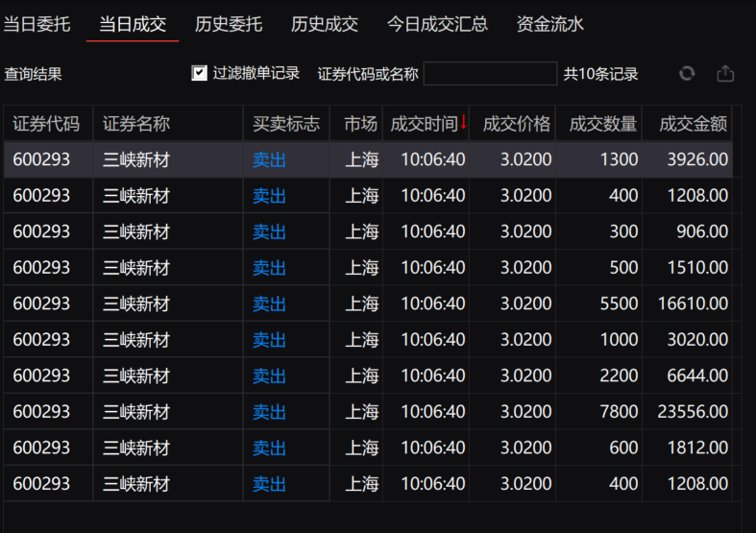Click 上海 in the 3020.00 row
The width and height of the screenshot is (756, 533).
pos(362,340)
